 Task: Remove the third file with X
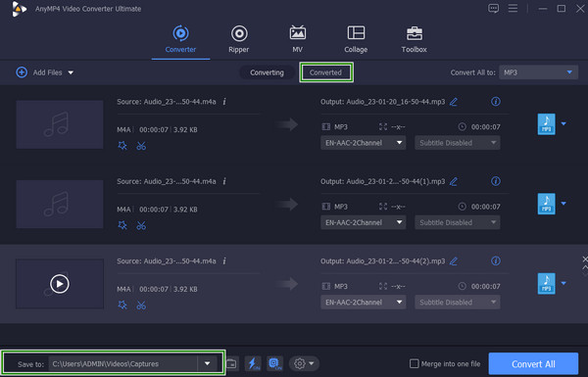[585, 259]
